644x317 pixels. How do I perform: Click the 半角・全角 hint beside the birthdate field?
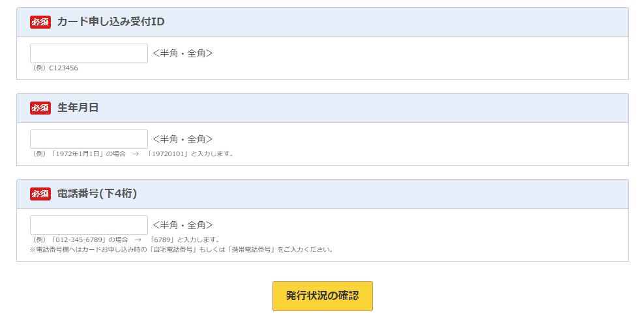click(183, 139)
